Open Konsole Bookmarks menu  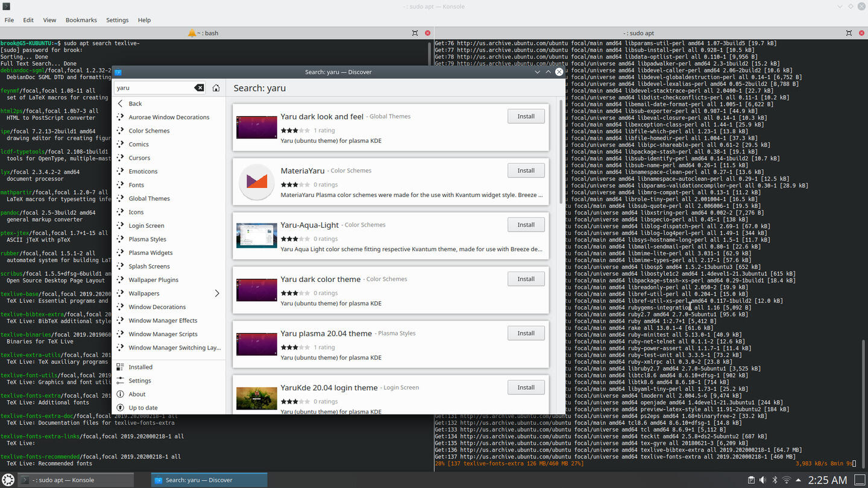(81, 20)
